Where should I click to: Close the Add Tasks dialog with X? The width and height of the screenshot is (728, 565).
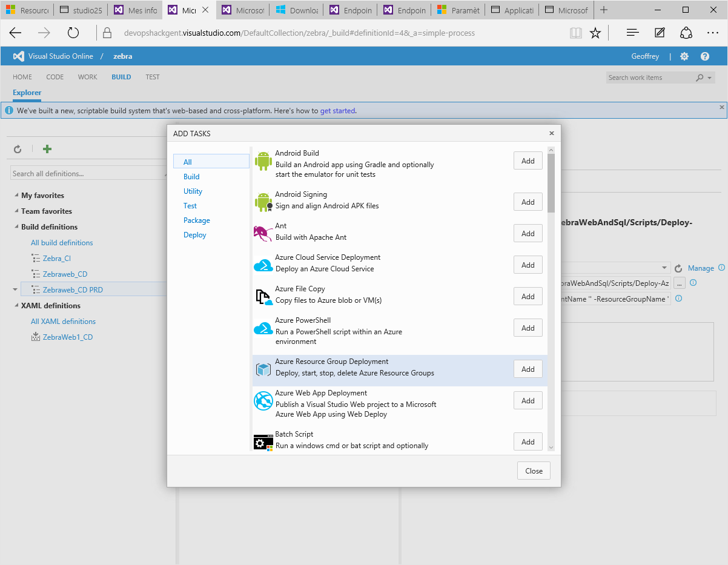pyautogui.click(x=551, y=133)
